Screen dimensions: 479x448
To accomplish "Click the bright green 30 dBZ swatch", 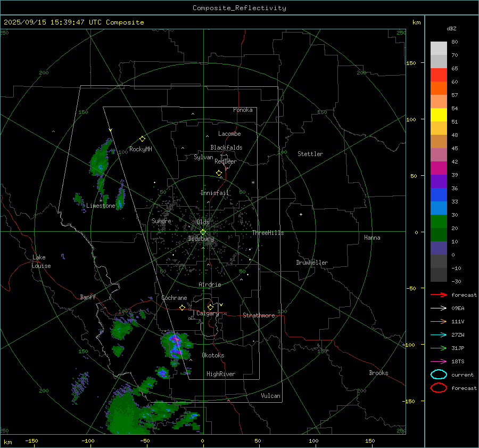I will click(x=439, y=222).
